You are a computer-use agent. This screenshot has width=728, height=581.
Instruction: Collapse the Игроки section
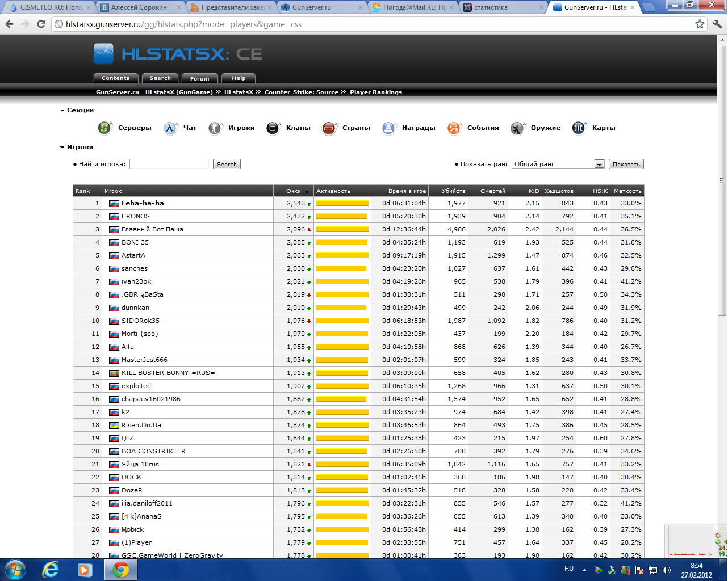point(62,148)
